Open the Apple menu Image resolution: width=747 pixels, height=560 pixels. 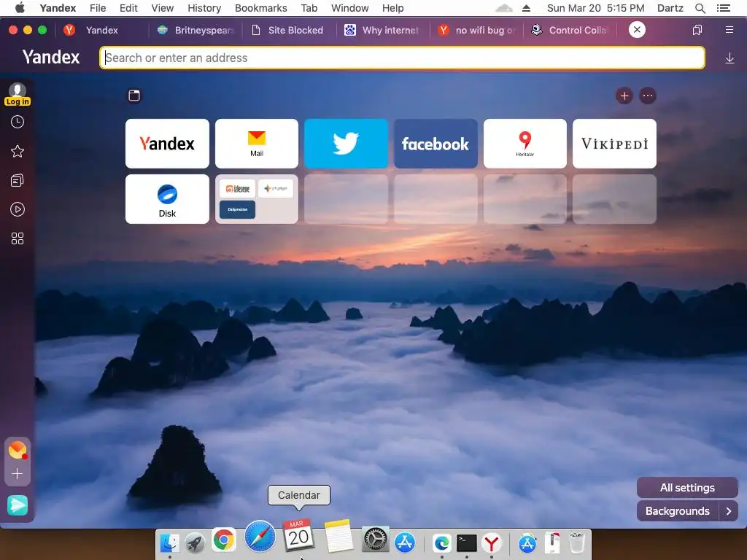pyautogui.click(x=20, y=7)
